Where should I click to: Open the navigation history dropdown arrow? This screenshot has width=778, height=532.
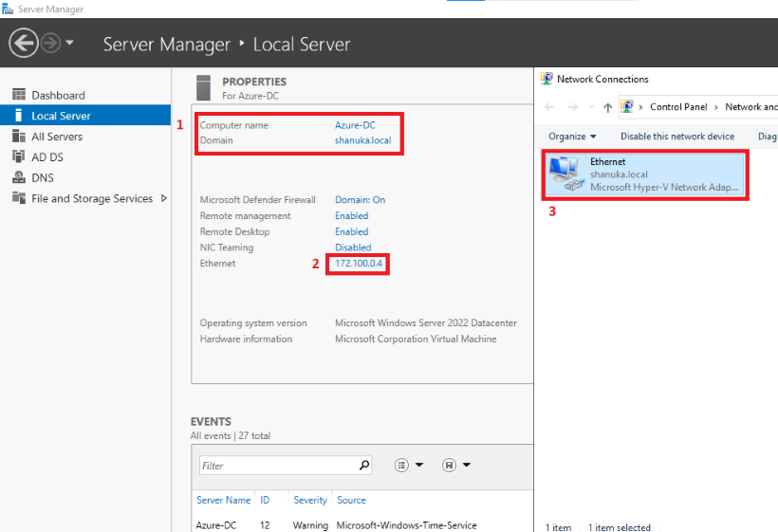(69, 43)
